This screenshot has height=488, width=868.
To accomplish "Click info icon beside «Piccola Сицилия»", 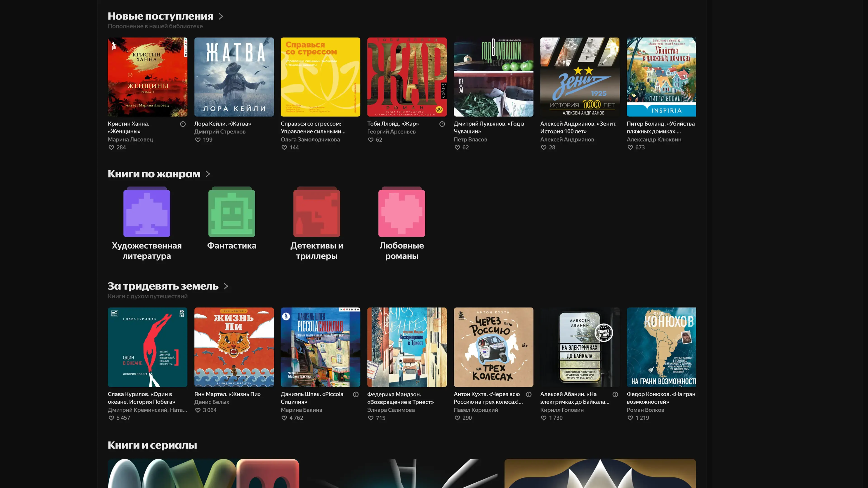I will click(x=356, y=394).
